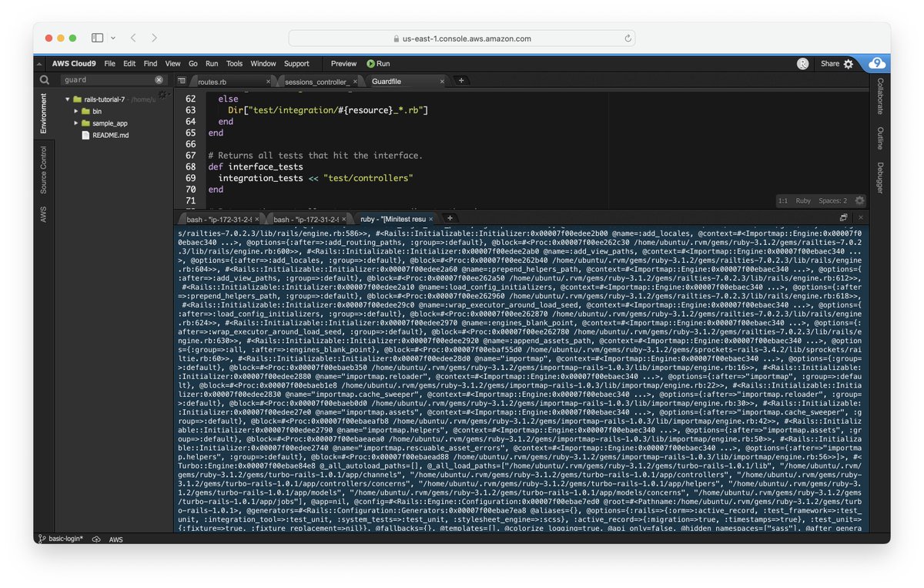Open the Run menu
Viewport: 924px width, 588px height.
pyautogui.click(x=212, y=64)
